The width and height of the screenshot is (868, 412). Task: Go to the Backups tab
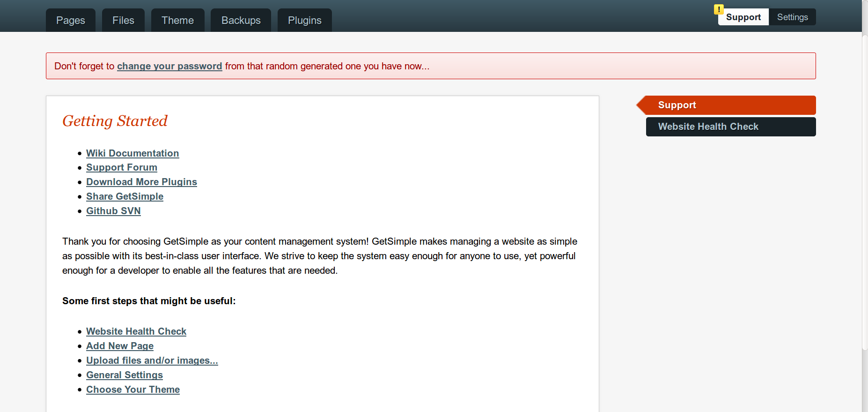pyautogui.click(x=241, y=20)
